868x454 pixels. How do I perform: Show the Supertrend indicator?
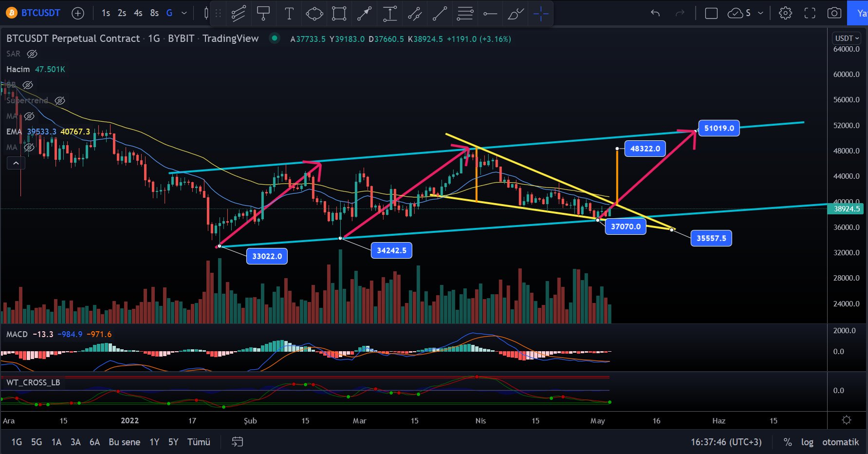coord(60,100)
